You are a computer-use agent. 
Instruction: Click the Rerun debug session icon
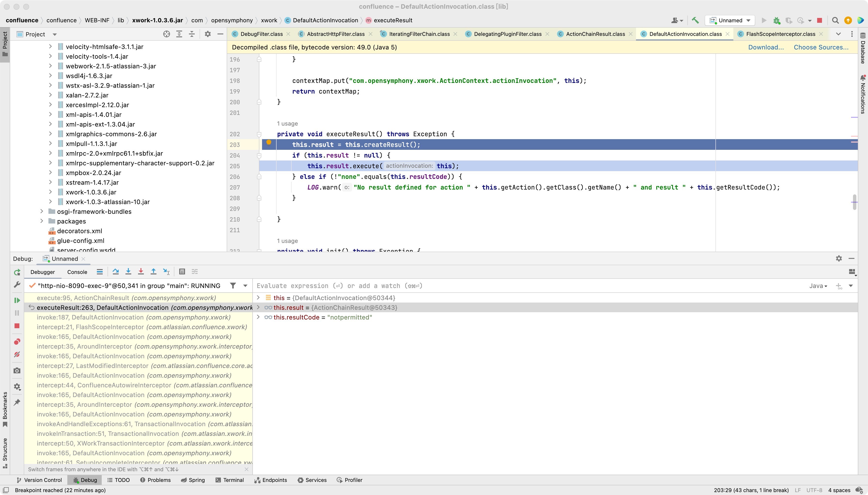pyautogui.click(x=17, y=272)
